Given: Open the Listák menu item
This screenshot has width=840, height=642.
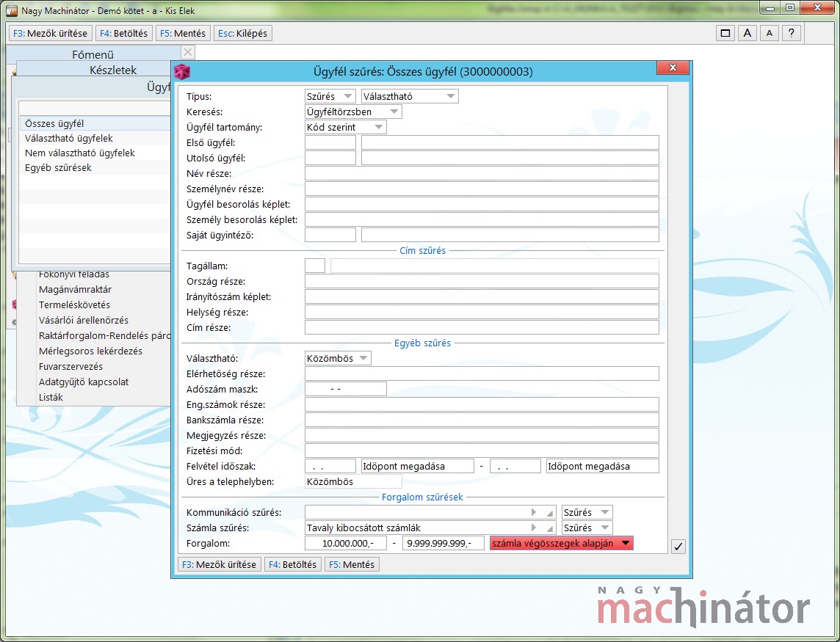Looking at the screenshot, I should point(51,398).
